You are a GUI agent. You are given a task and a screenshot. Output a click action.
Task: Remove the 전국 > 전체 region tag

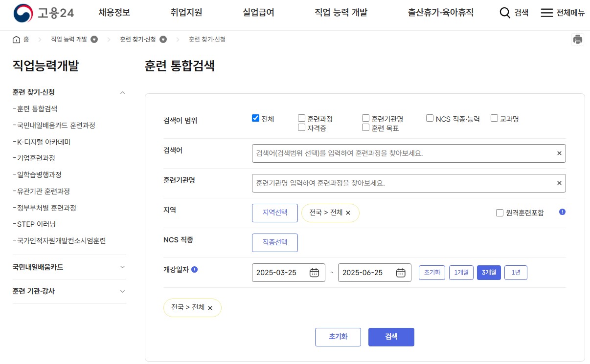349,213
